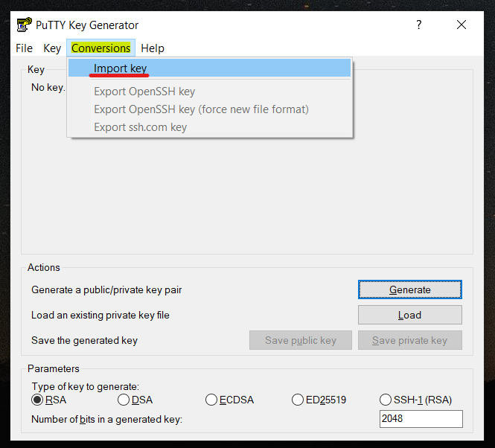The height and width of the screenshot is (448, 495).
Task: Open the Key menu
Action: point(52,48)
